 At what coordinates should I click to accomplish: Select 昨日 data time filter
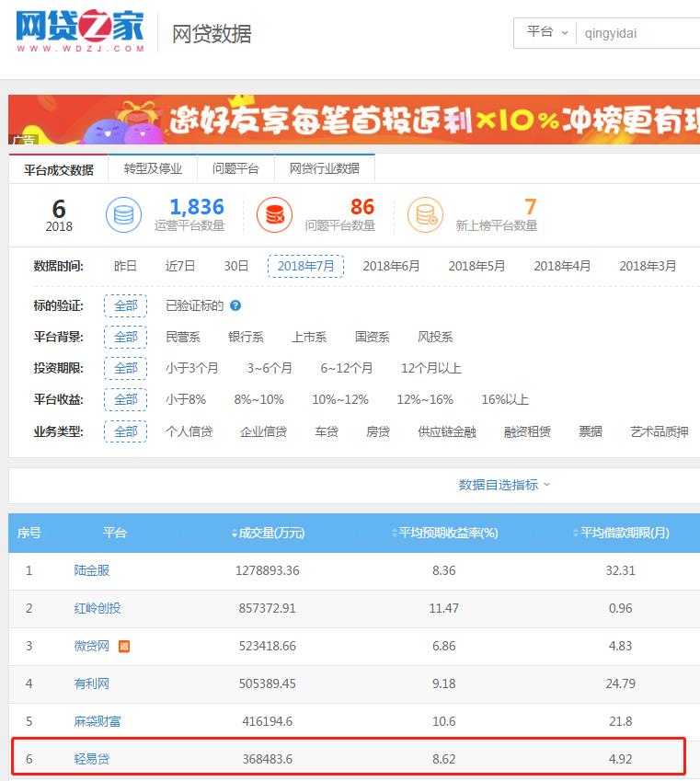click(x=125, y=266)
